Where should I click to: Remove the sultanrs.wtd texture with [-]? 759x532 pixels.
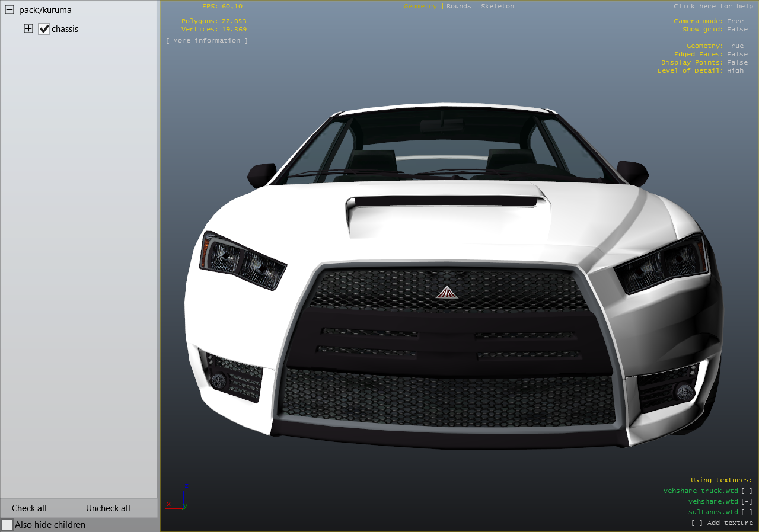click(x=747, y=512)
